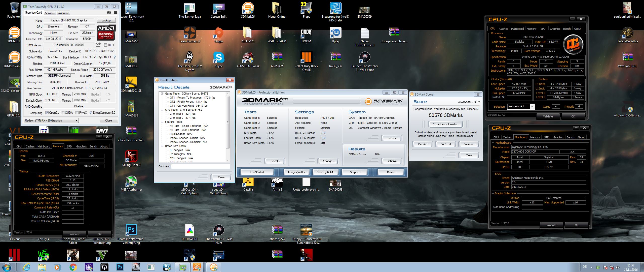This screenshot has height=272, width=644.
Task: Open the Origin desktop shortcut
Action: [219, 35]
